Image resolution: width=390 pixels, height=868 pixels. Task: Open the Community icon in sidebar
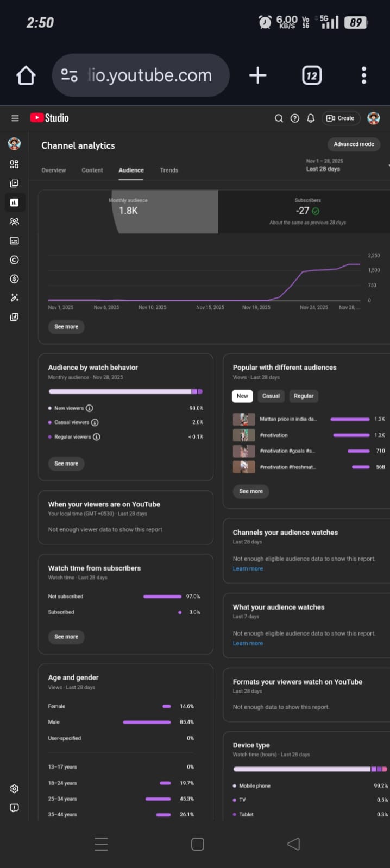pos(14,221)
